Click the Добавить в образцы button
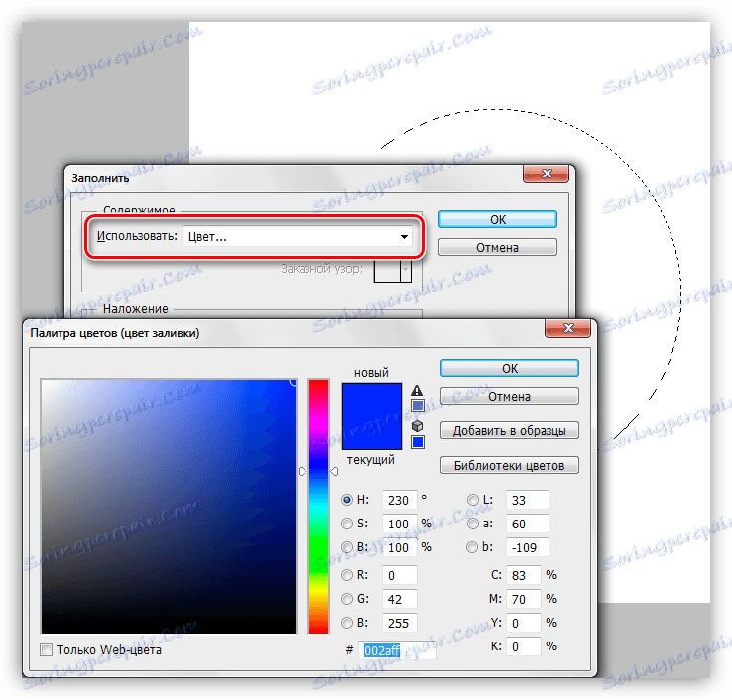Screen dimensions: 732x700 [509, 430]
